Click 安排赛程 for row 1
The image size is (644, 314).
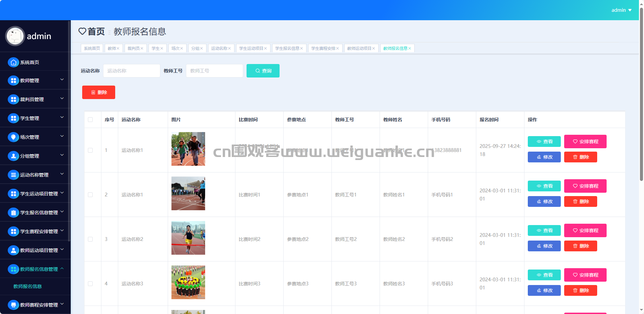pos(585,142)
